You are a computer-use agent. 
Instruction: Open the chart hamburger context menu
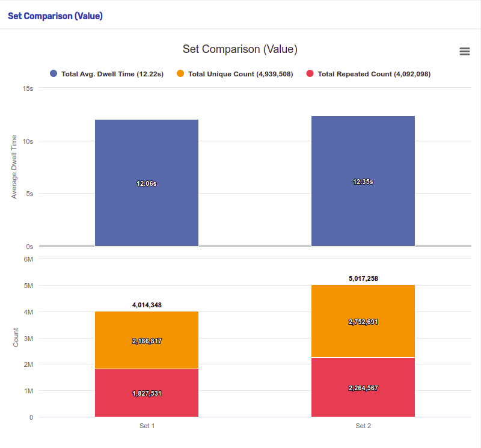(464, 51)
